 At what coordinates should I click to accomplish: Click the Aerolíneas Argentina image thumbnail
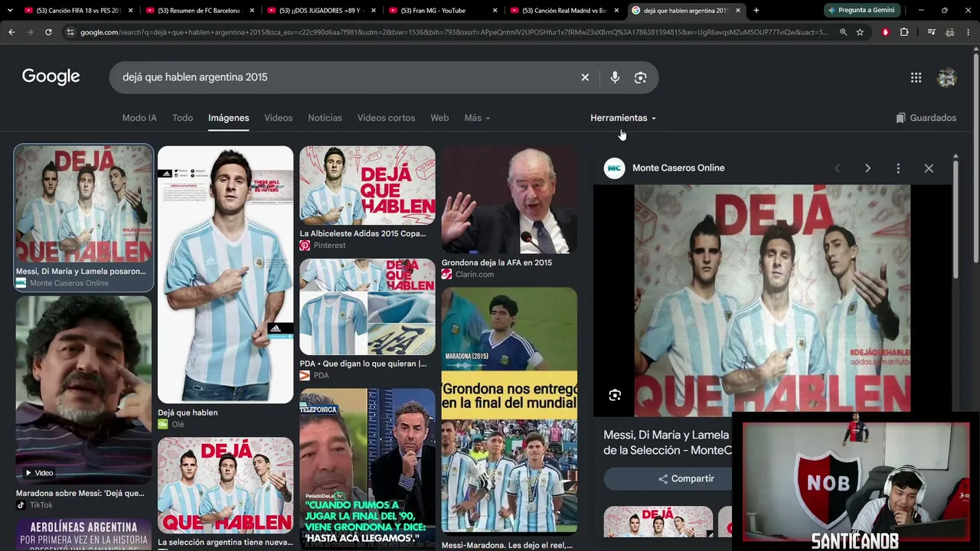[x=83, y=535]
